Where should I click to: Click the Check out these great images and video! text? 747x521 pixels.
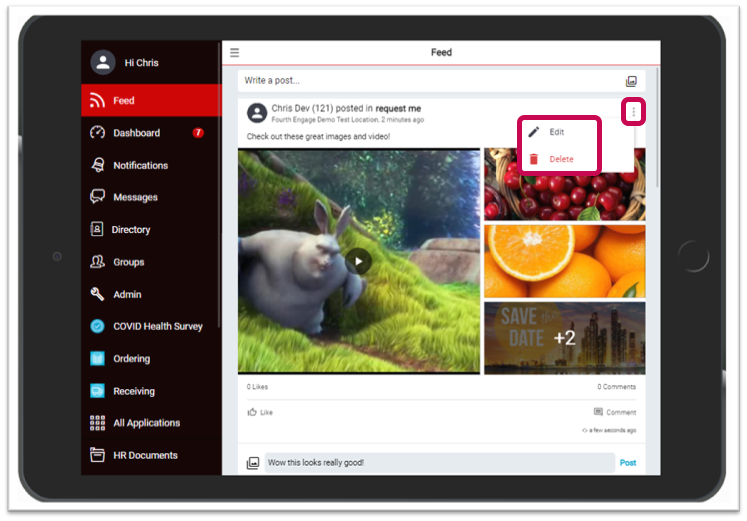point(318,136)
